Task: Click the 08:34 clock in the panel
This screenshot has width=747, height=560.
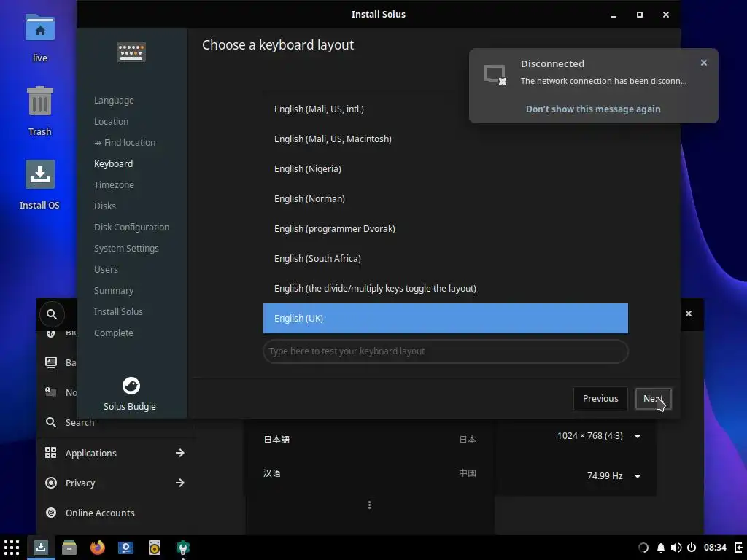Action: [715, 548]
